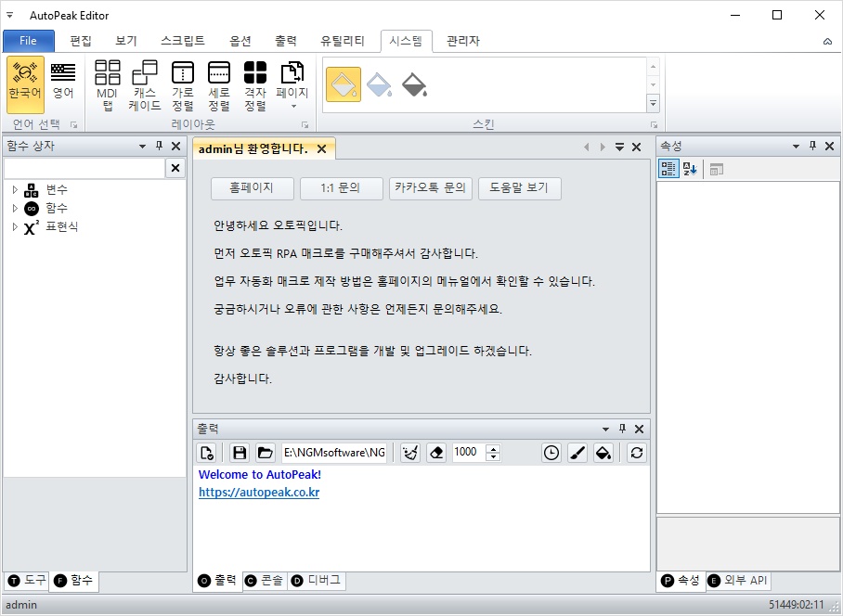The width and height of the screenshot is (843, 616).
Task: Switch to the 콘솔 tab
Action: [x=264, y=581]
